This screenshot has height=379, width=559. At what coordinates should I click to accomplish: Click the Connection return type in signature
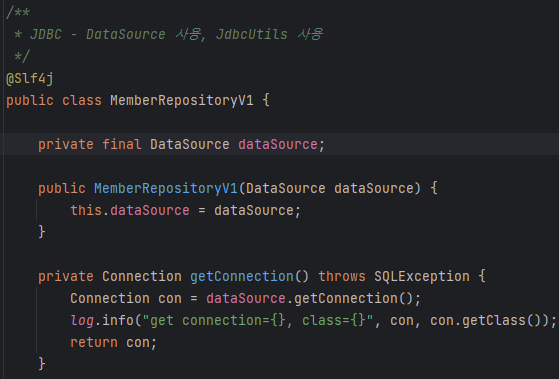pos(142,276)
